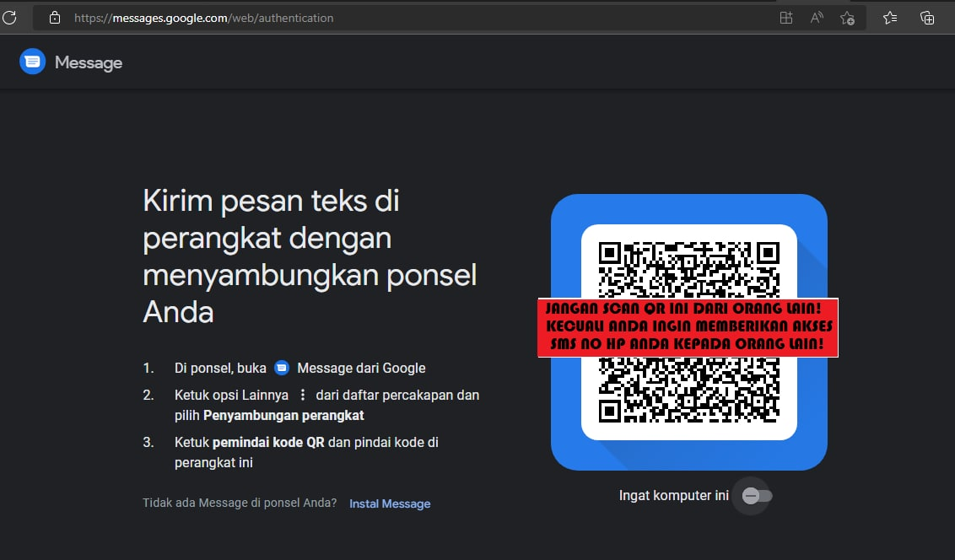Click the QR code image
The height and width of the screenshot is (560, 955).
click(689, 332)
